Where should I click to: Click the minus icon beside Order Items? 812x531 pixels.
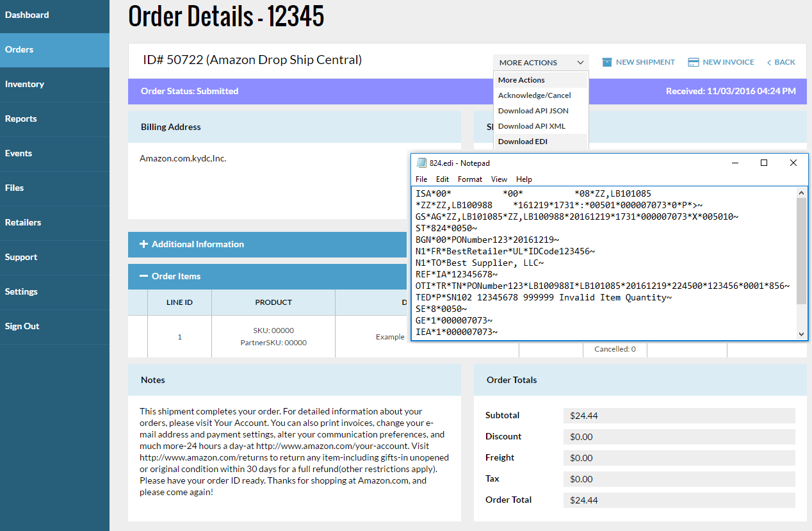point(144,276)
